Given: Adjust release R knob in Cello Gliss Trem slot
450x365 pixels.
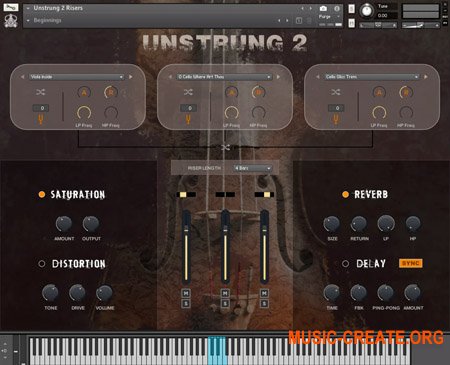Looking at the screenshot, I should click(x=406, y=92).
